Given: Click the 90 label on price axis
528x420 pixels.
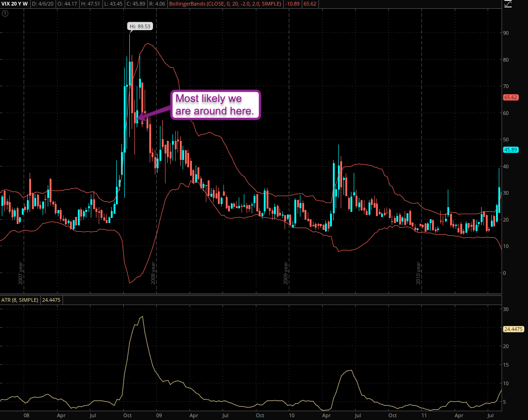Looking at the screenshot, I should tap(508, 33).
